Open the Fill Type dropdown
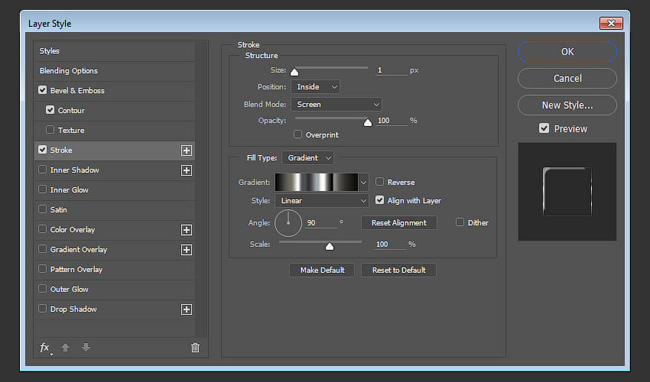Screen dimensions: 650x382 click(x=308, y=158)
